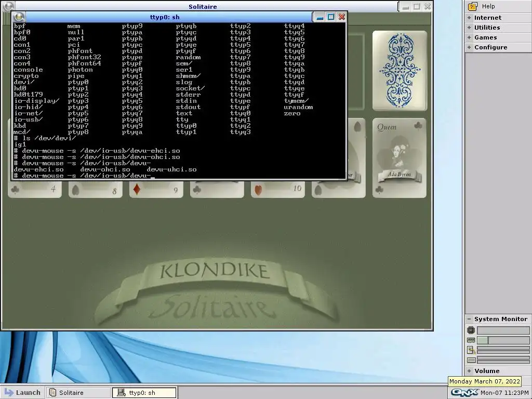Viewport: 532px width, 399px height.
Task: Maximize the ttyp0: sh terminal window
Action: (331, 17)
